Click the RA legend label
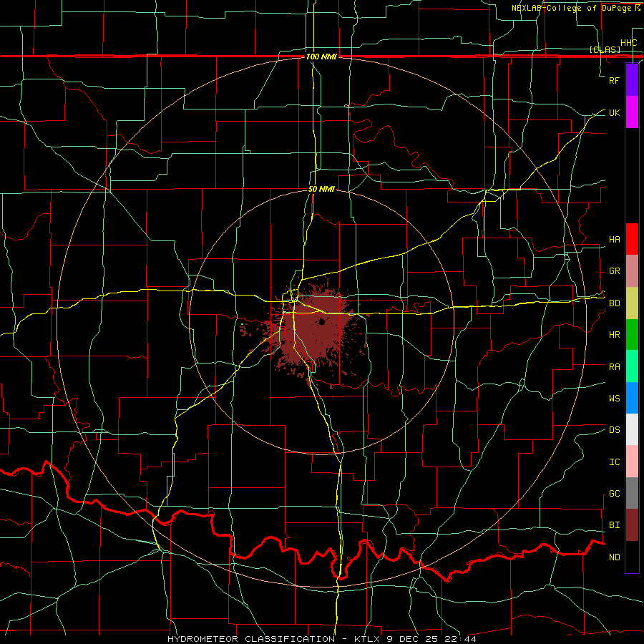The image size is (644, 644). (x=614, y=367)
